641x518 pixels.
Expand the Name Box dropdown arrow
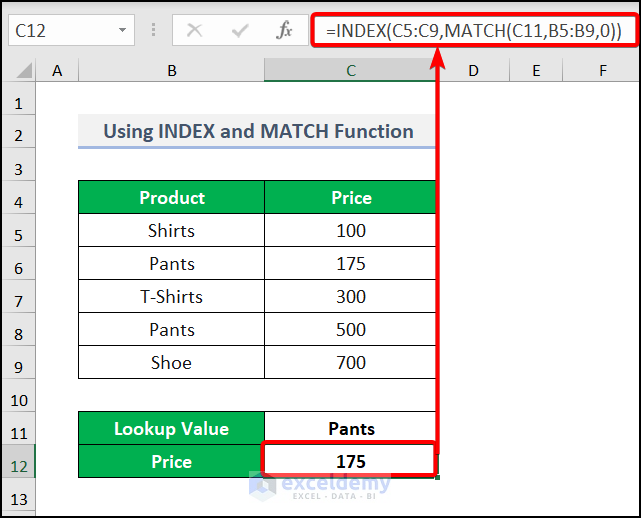[122, 30]
